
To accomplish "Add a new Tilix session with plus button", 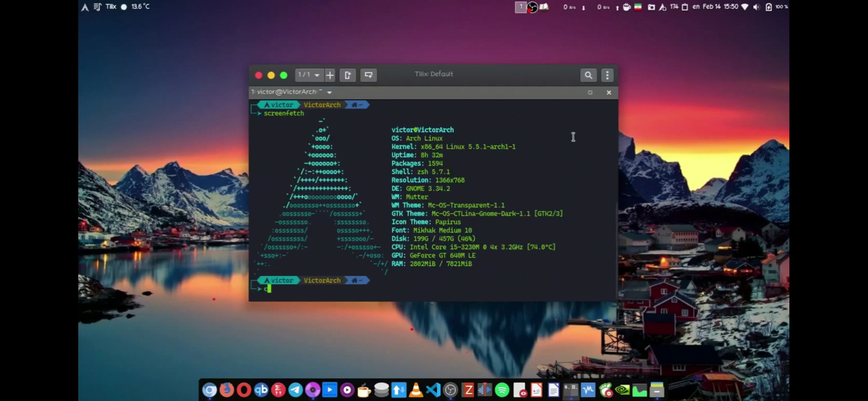I will [x=330, y=75].
